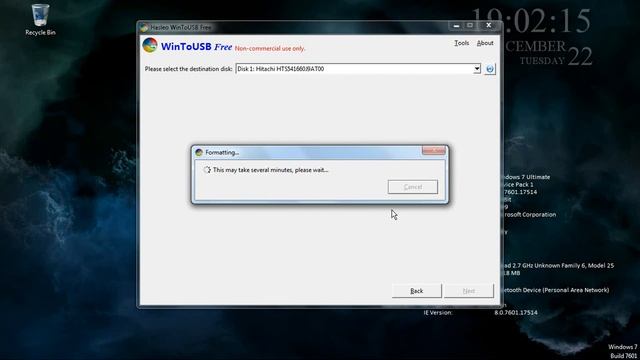Click the WinToUSB logo icon
This screenshot has height=360, width=640.
[x=150, y=45]
